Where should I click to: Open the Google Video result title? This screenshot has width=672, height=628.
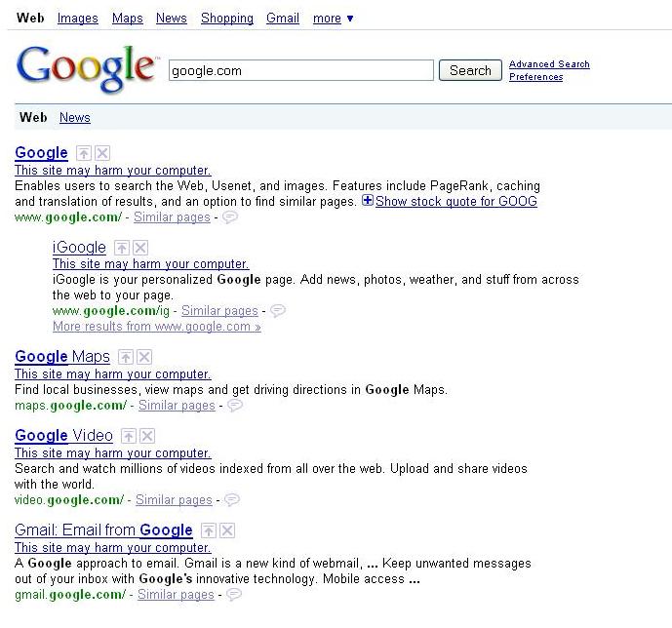[63, 436]
